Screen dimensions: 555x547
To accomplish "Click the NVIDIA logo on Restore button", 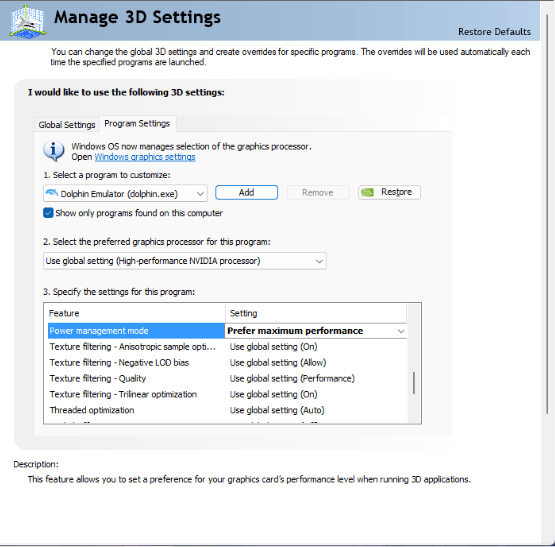I will [367, 192].
